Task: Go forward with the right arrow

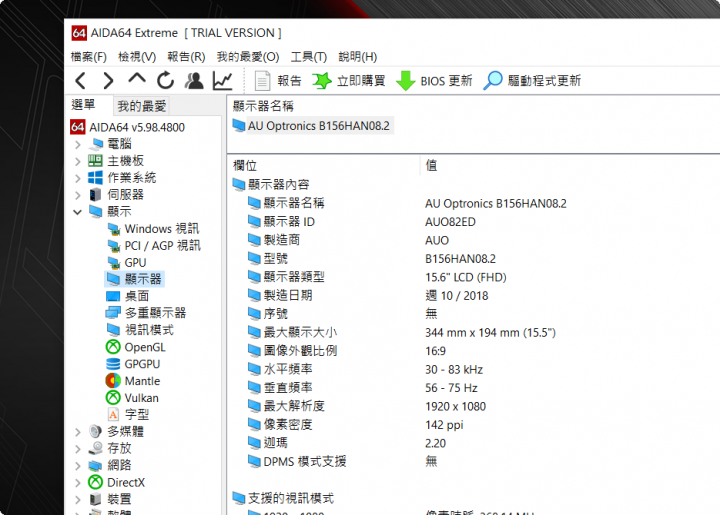Action: pos(108,81)
